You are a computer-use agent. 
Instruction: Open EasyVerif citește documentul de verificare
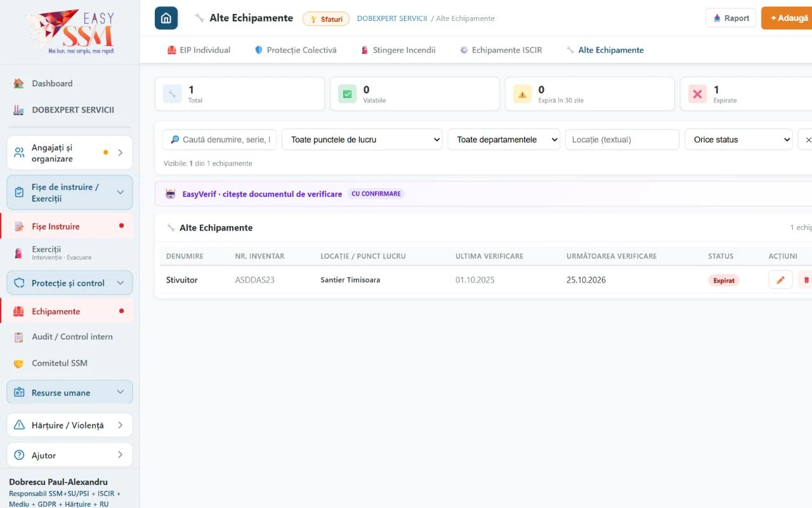[x=262, y=194]
